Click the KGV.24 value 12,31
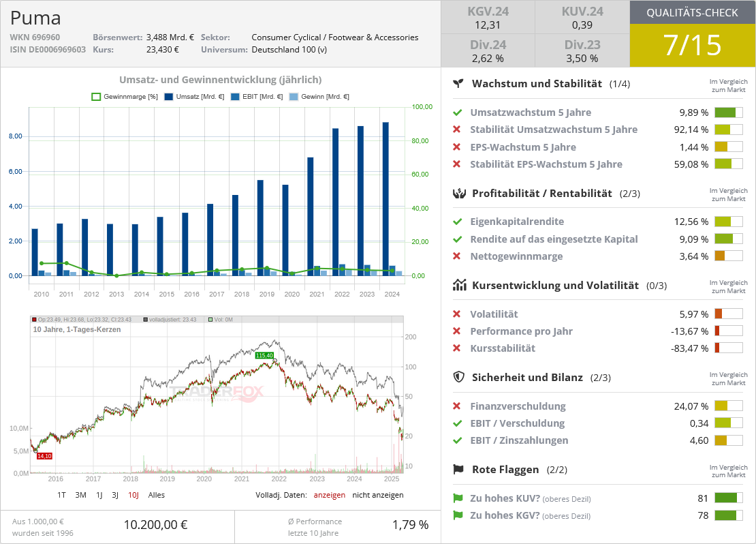This screenshot has height=544, width=756. [x=488, y=25]
